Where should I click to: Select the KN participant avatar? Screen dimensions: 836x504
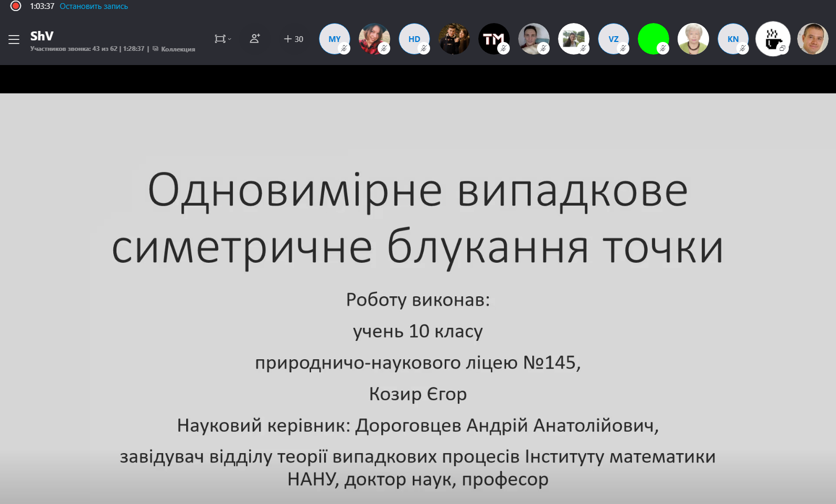pyautogui.click(x=733, y=39)
